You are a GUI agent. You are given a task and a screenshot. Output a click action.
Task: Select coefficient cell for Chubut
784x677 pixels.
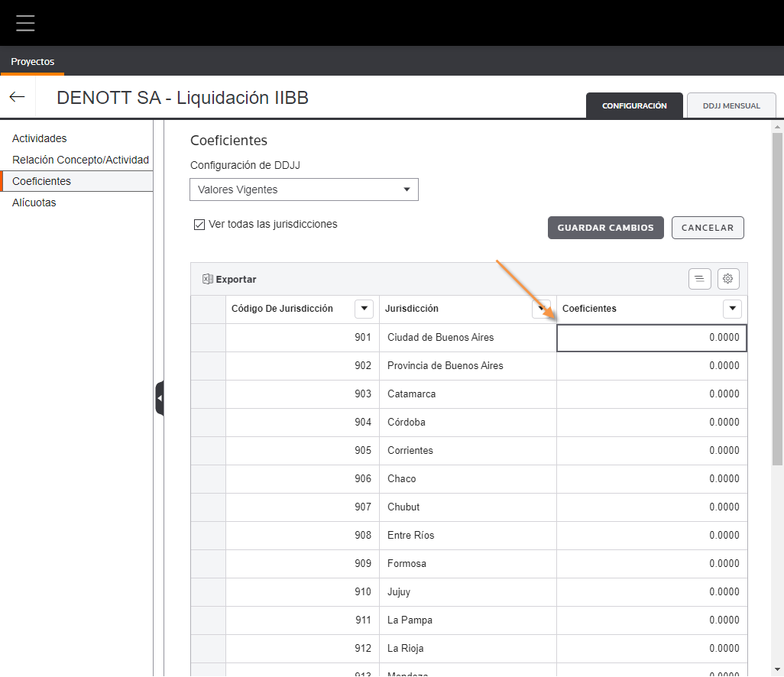[x=652, y=507]
